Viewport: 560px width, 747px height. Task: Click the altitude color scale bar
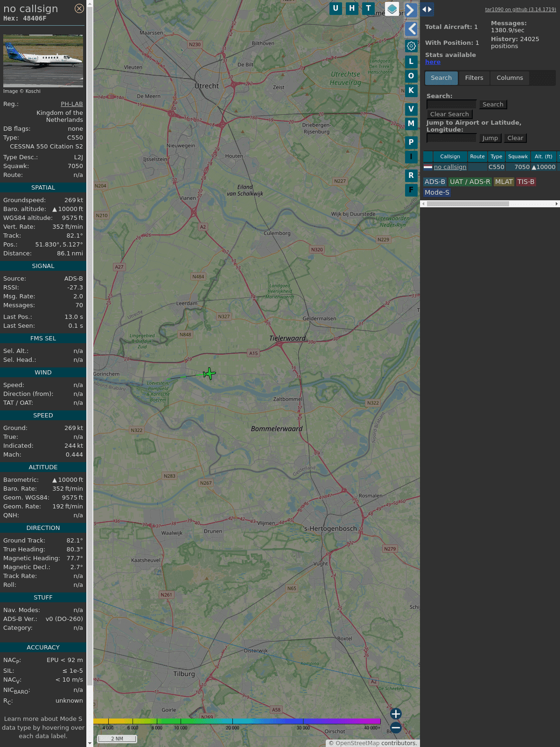237,721
